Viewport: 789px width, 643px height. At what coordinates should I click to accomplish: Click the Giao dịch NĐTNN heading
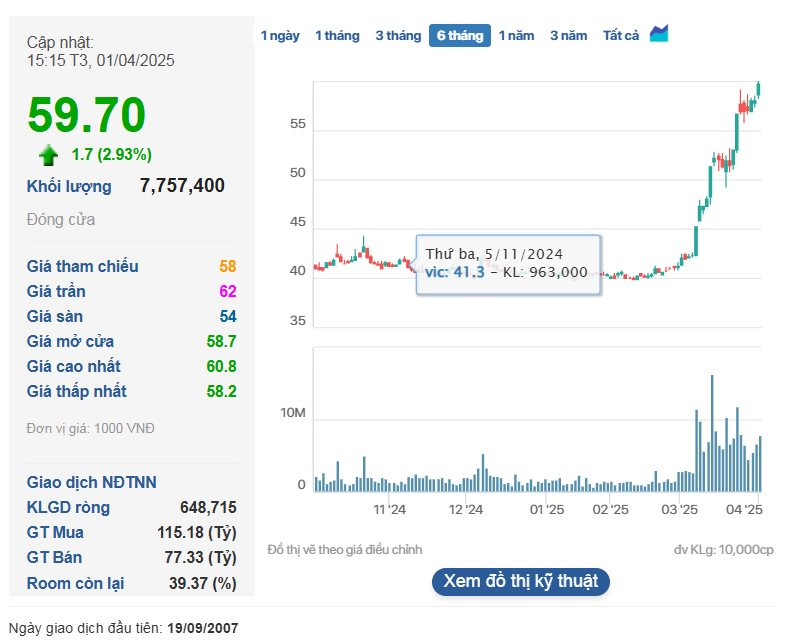click(92, 482)
